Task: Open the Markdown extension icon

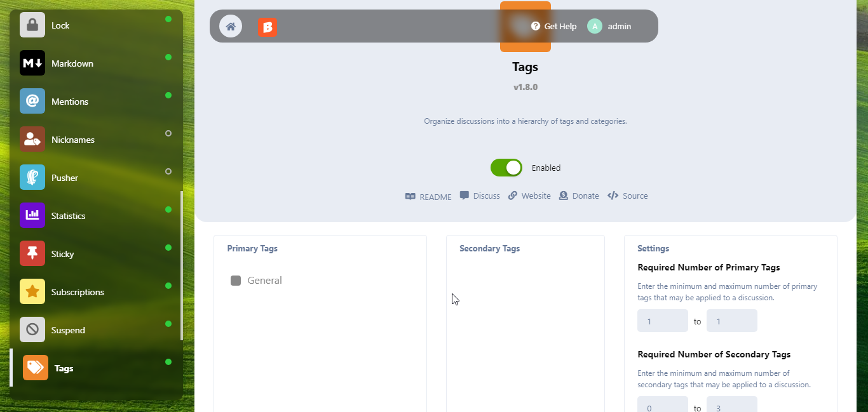Action: 32,63
